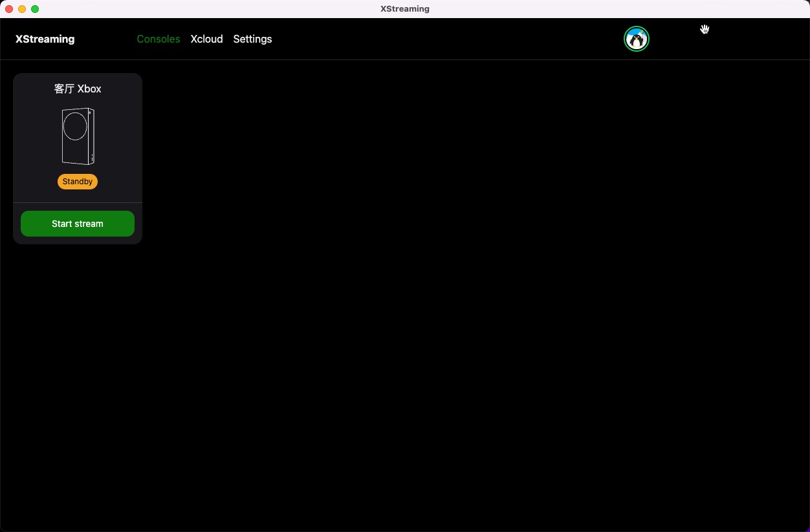Viewport: 810px width, 532px height.
Task: Open Settings from the top navigation bar
Action: (x=252, y=39)
